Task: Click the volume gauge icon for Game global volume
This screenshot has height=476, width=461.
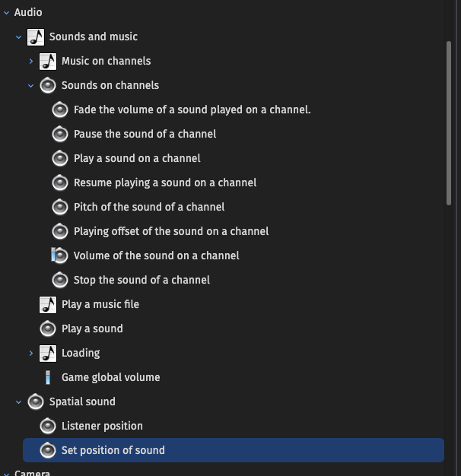Action: 48,377
